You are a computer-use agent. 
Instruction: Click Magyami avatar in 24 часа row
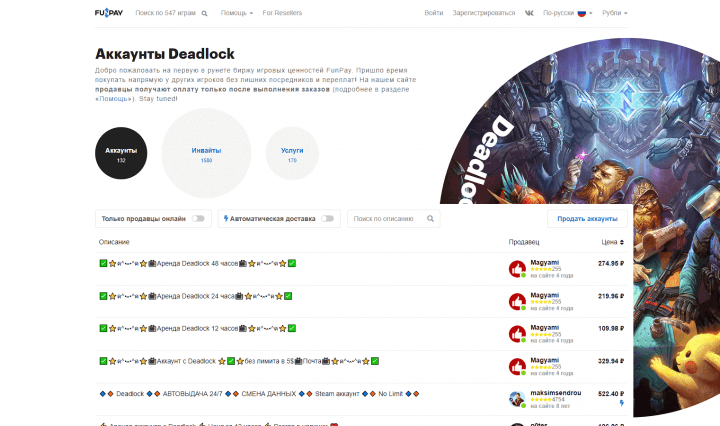point(517,302)
